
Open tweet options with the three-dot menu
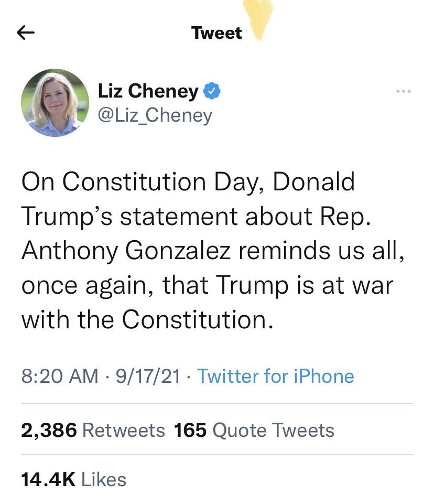click(x=404, y=91)
